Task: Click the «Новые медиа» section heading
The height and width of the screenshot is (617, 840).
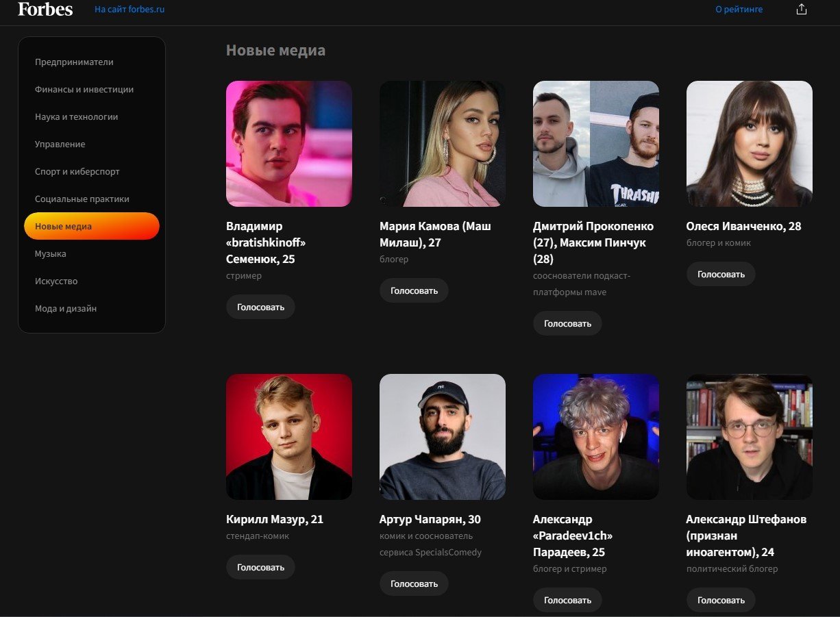Action: [x=275, y=50]
